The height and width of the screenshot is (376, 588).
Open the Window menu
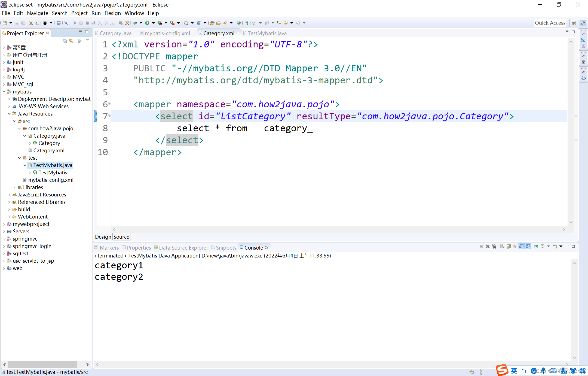(134, 13)
